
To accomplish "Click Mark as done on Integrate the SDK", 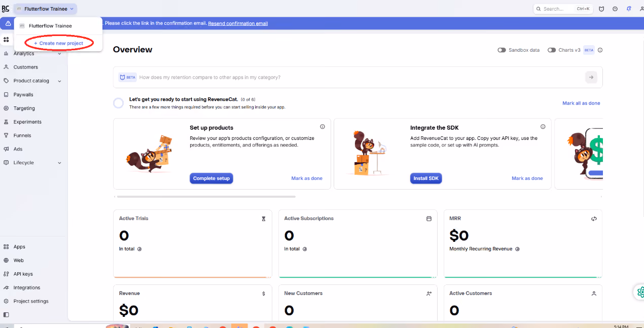I will click(527, 178).
